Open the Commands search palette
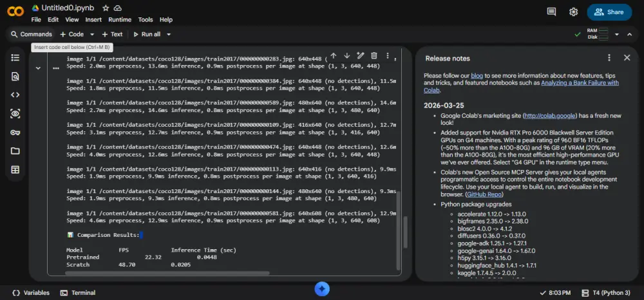 32,34
